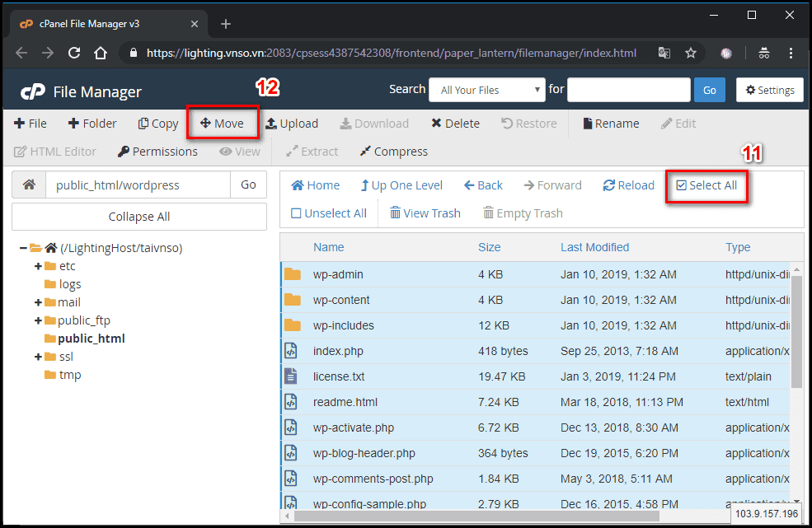The width and height of the screenshot is (812, 528).
Task: Upload files to the server
Action: click(292, 124)
